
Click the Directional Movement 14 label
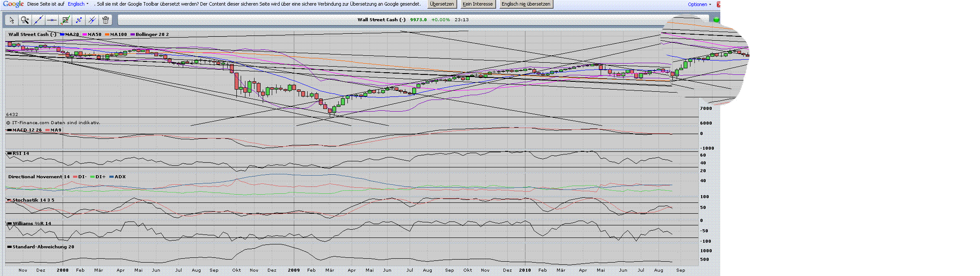pos(39,177)
